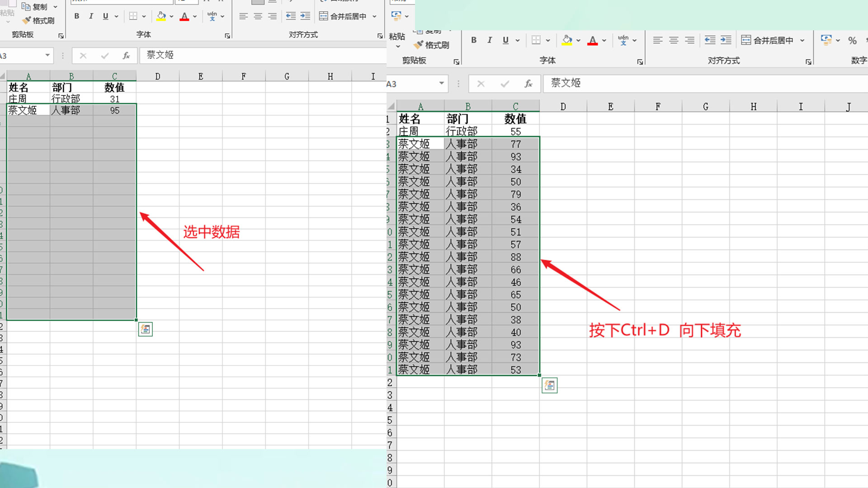Click the wén phonetic guide icon in left window

[x=212, y=16]
